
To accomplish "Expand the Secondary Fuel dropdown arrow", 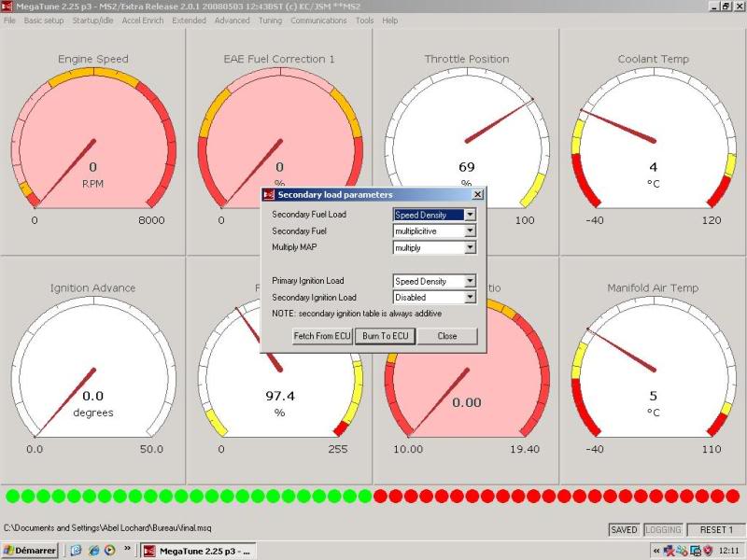I will (470, 231).
